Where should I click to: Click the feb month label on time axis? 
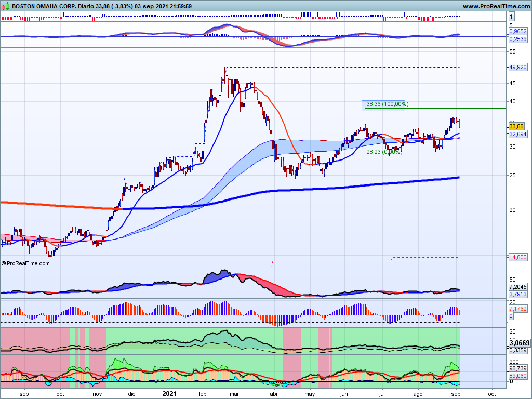click(202, 394)
